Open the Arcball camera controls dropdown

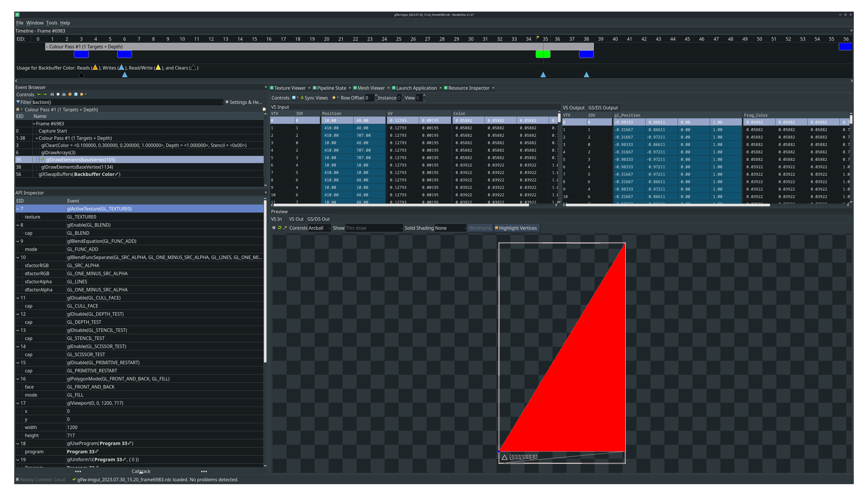click(x=319, y=228)
